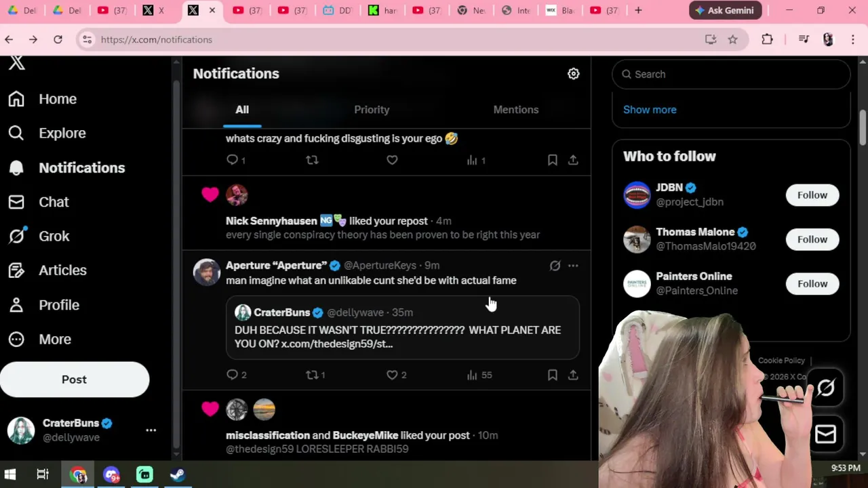868x488 pixels.
Task: Follow Painters Online
Action: pos(812,284)
